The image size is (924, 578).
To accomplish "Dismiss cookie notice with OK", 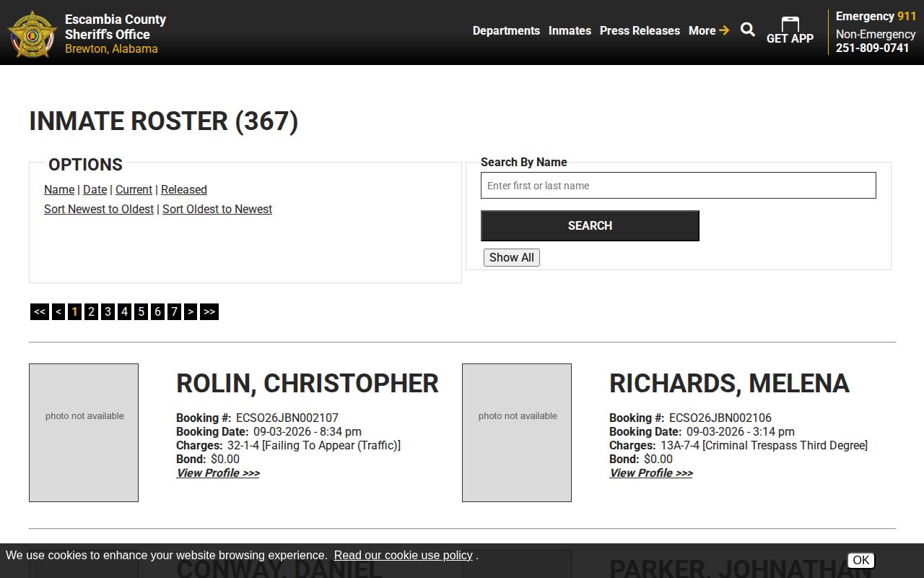I will (861, 560).
